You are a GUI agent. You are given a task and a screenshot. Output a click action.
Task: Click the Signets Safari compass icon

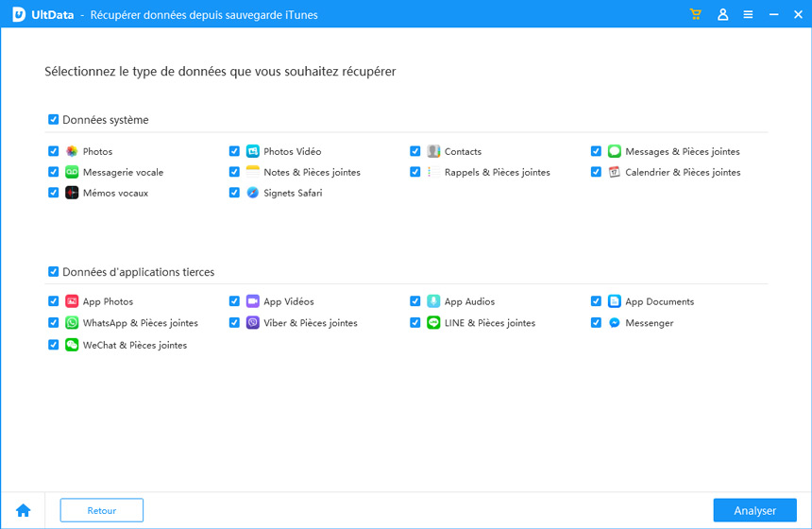click(x=253, y=193)
